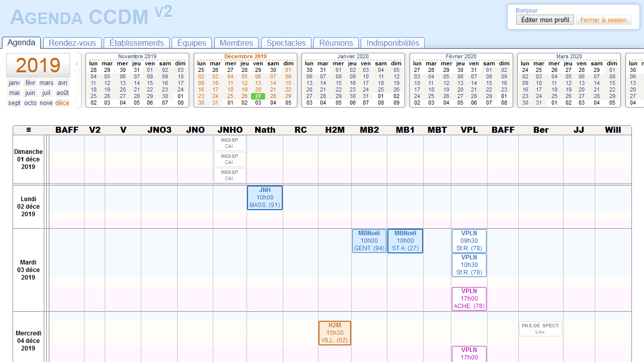Open the VPLN 17h00 ACHE. (78) event
The image size is (644, 362).
tap(469, 299)
